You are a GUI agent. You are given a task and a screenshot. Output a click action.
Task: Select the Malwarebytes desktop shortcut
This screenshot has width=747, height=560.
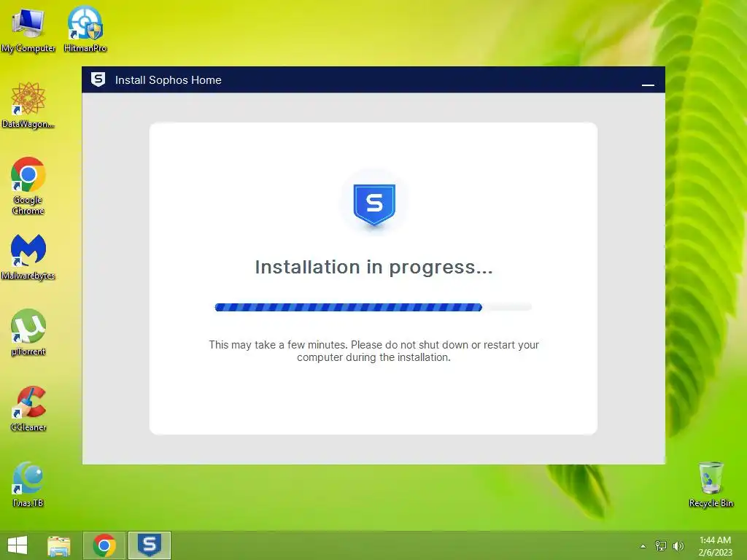[28, 257]
